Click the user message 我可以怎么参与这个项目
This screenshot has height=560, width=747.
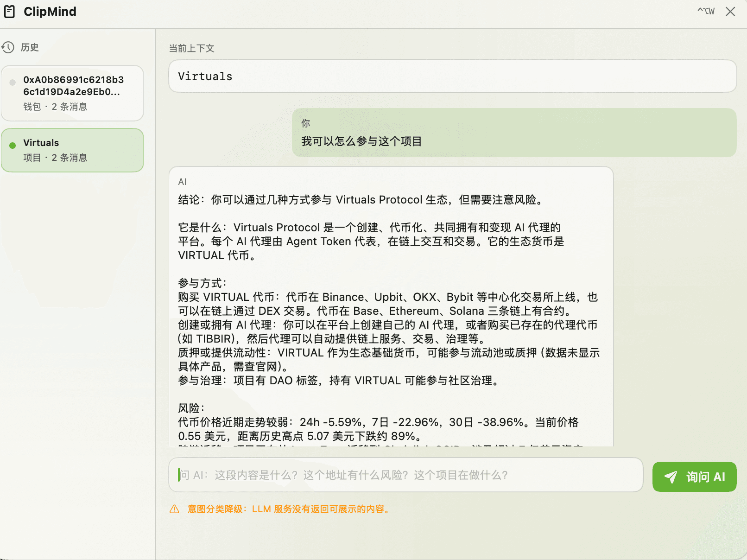(361, 141)
